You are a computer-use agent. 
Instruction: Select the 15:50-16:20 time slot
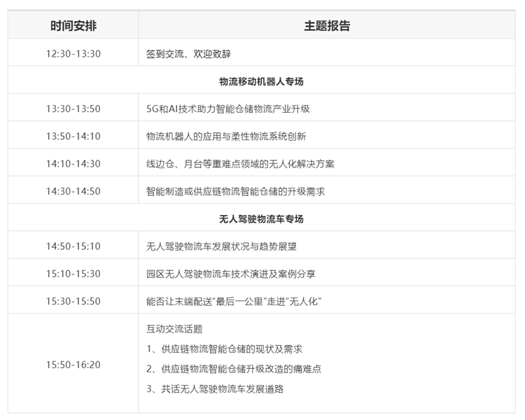point(73,365)
